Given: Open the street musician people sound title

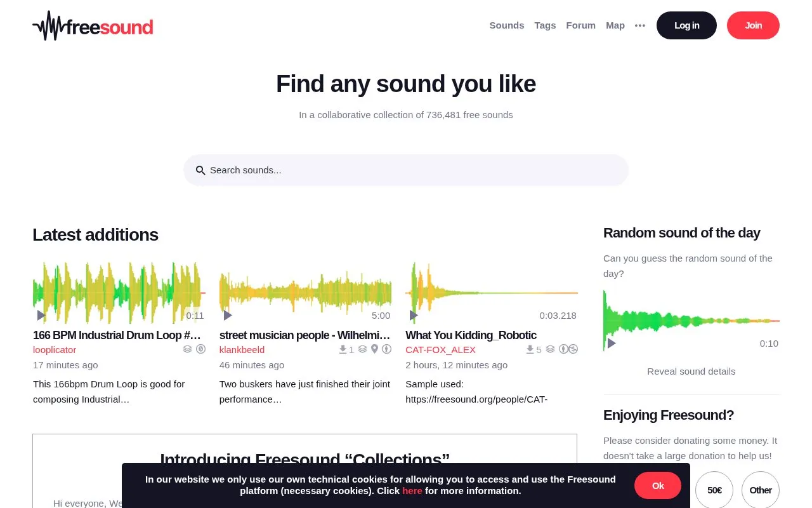Looking at the screenshot, I should coord(305,335).
